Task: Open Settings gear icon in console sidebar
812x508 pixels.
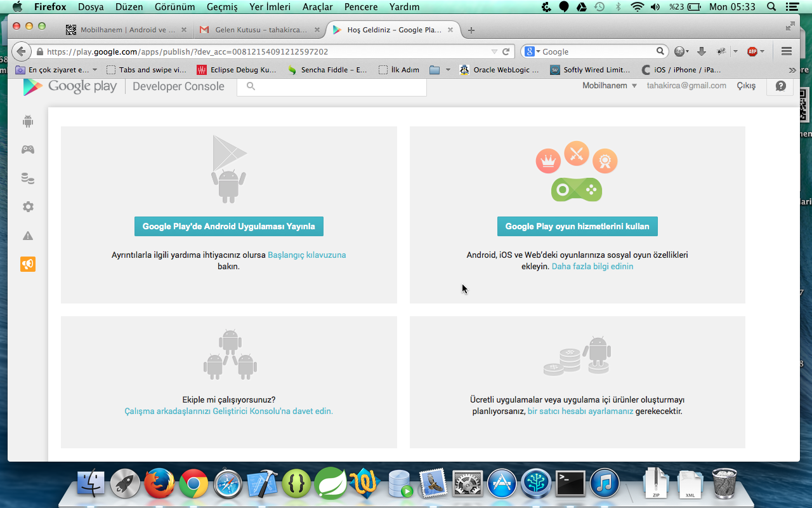Action: click(28, 207)
